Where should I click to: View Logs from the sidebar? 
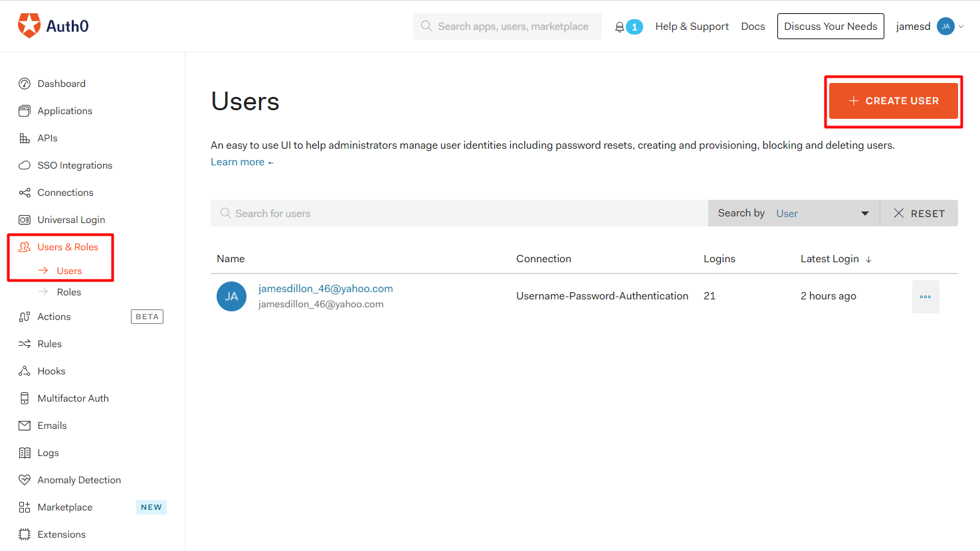[49, 453]
